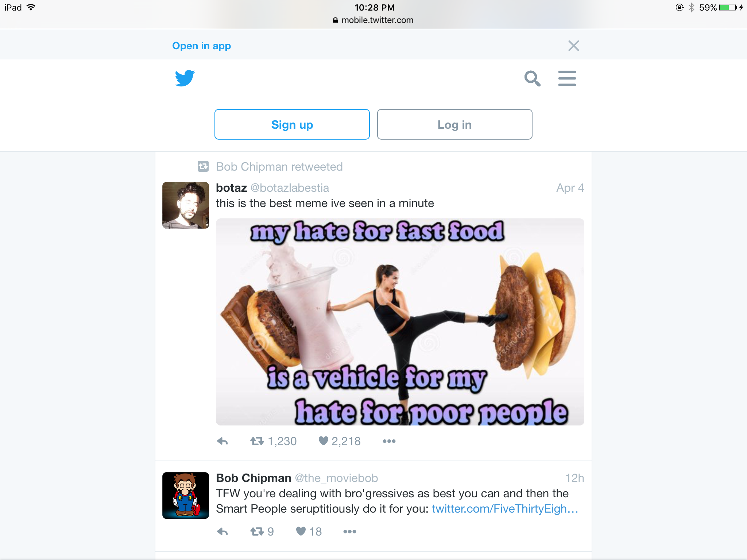The height and width of the screenshot is (560, 747).
Task: Open botaz's profile avatar
Action: coord(186,205)
